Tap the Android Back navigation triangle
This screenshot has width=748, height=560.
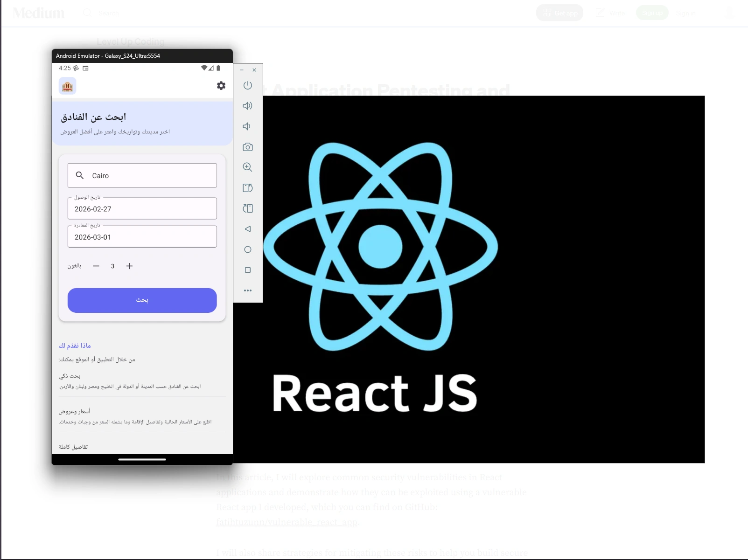point(248,229)
